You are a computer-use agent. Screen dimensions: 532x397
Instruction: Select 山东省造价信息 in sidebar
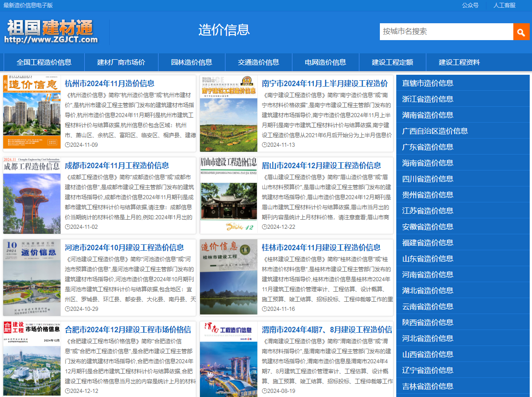click(463, 259)
